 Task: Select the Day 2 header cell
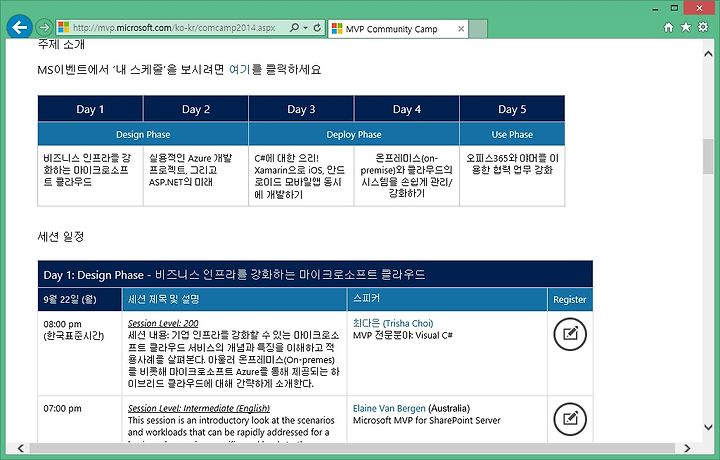coord(196,109)
